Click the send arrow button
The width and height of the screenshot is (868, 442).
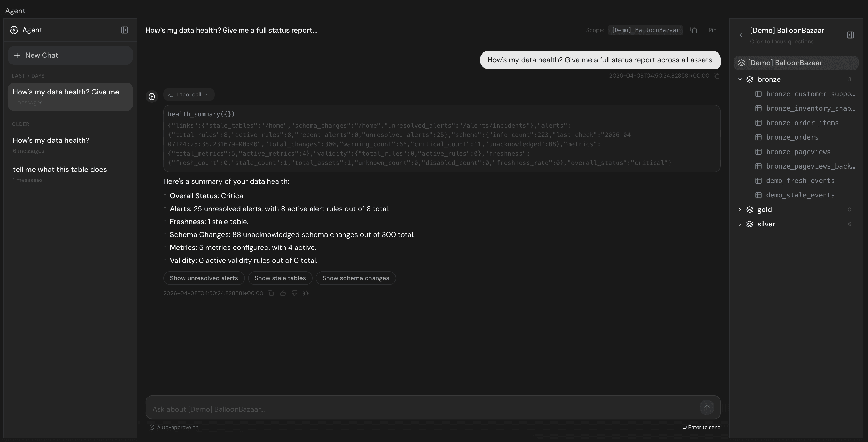click(707, 407)
